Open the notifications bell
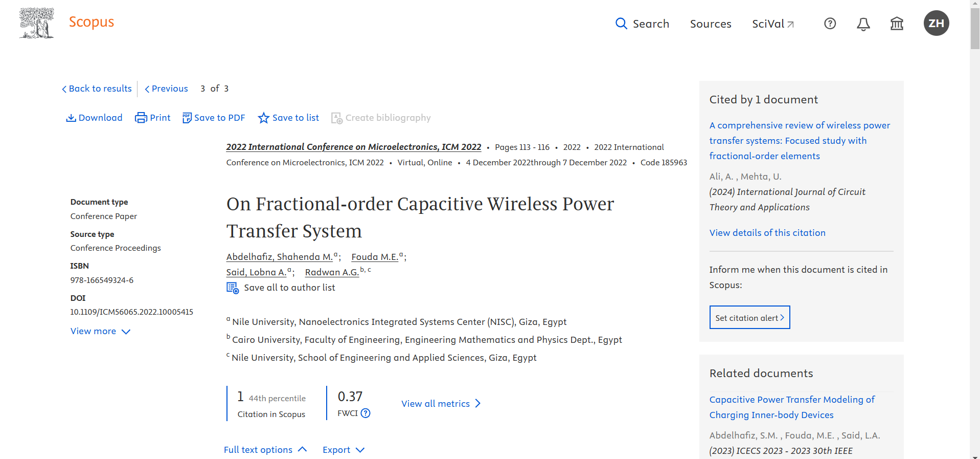Screen dimensions: 980x459 click(x=863, y=24)
